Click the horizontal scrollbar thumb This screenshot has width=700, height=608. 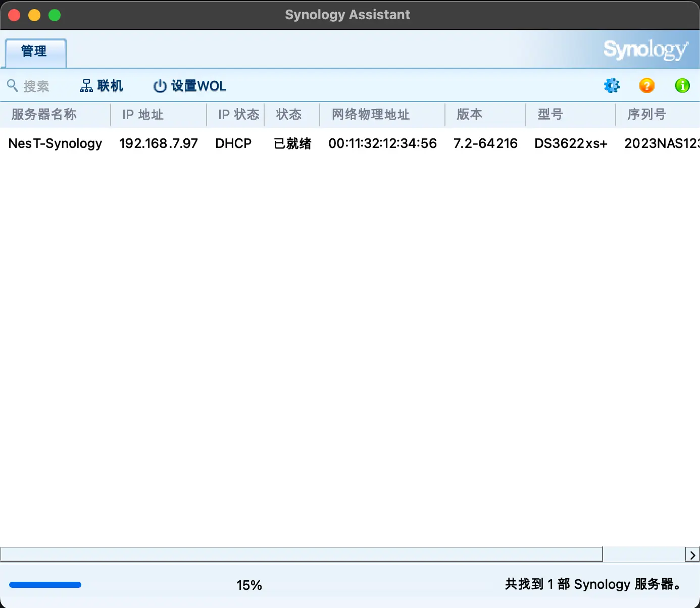302,554
